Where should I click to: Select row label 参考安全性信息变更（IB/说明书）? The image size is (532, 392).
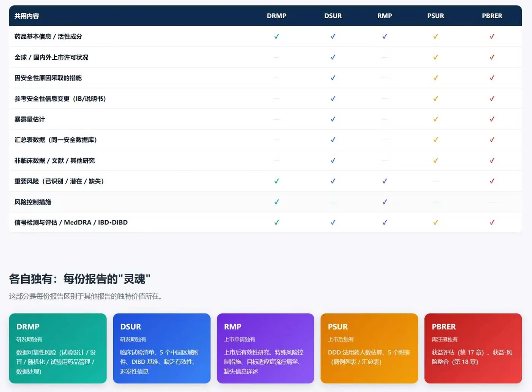click(x=60, y=99)
